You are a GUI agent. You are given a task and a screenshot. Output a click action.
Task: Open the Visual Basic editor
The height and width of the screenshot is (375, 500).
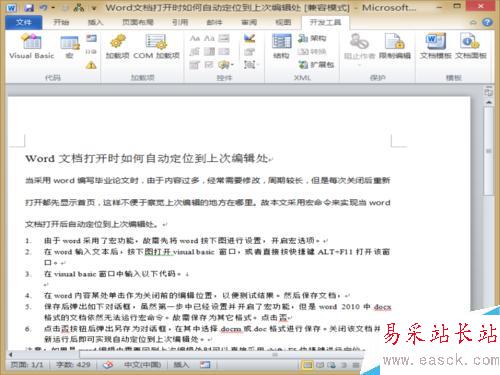tap(31, 47)
